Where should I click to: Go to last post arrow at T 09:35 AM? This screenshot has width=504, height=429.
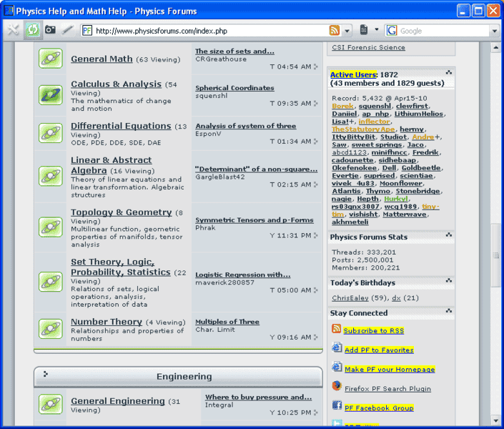(x=316, y=103)
